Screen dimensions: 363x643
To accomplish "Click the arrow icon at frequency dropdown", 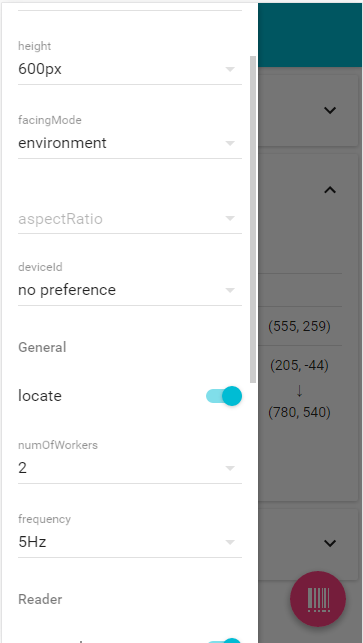I will (x=230, y=542).
